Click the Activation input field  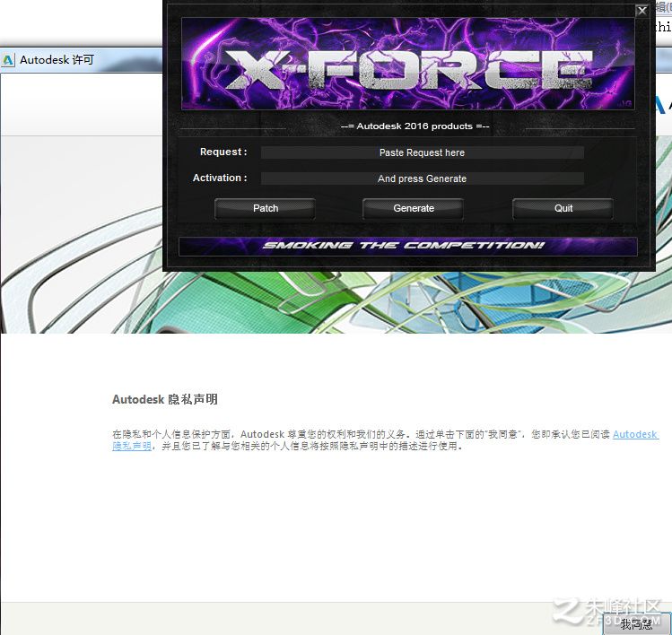coord(423,178)
